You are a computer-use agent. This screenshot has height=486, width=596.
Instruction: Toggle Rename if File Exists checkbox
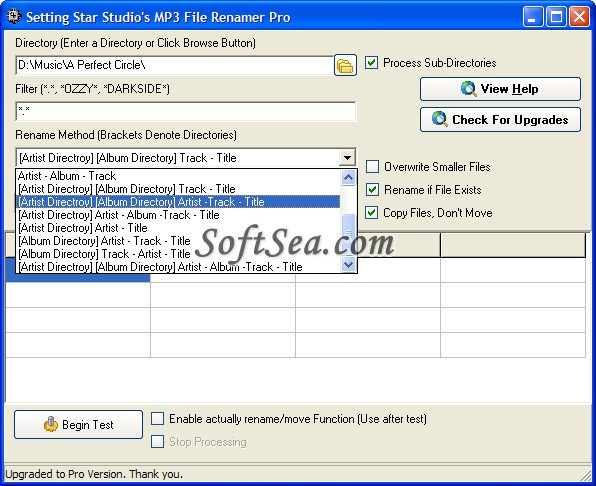[372, 190]
